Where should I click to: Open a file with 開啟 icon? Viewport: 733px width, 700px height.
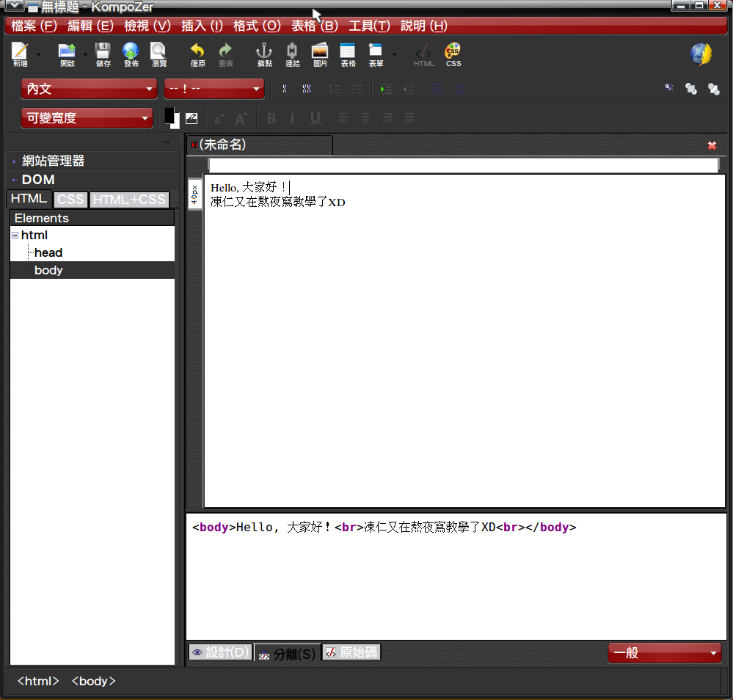(68, 55)
